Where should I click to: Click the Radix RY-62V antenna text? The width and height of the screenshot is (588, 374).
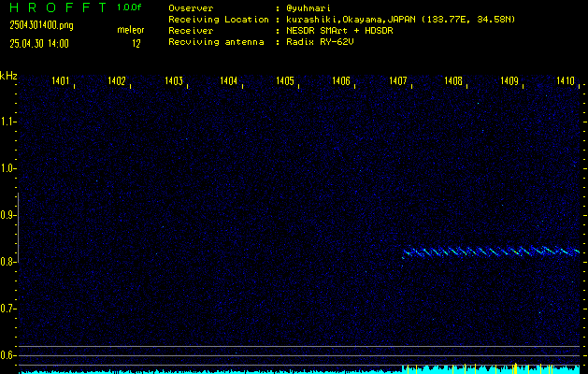[x=320, y=42]
